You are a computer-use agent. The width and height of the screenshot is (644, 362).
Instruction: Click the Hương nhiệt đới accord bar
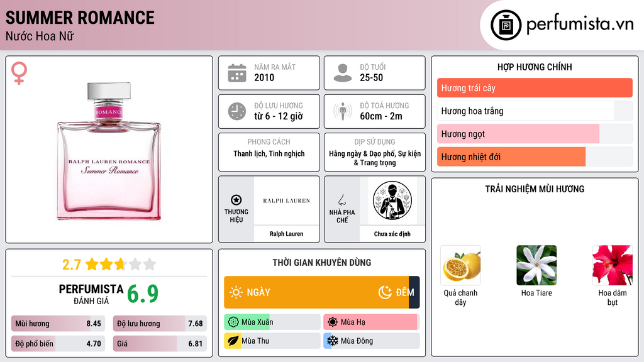point(535,156)
